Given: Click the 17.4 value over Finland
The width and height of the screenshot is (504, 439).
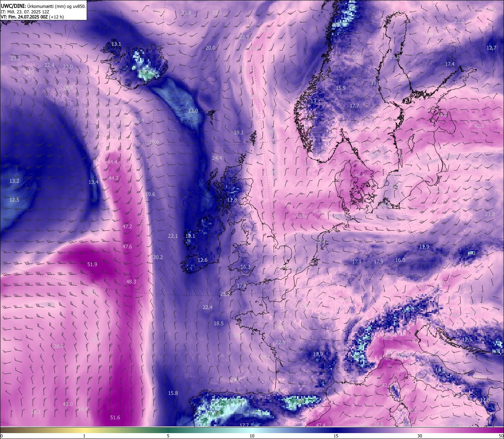Looking at the screenshot, I should tap(450, 64).
